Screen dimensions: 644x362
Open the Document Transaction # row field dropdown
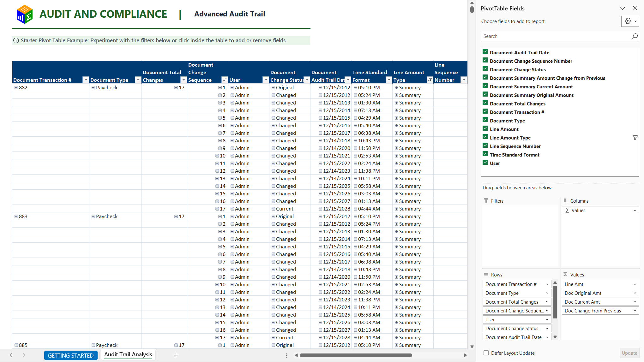click(x=547, y=284)
